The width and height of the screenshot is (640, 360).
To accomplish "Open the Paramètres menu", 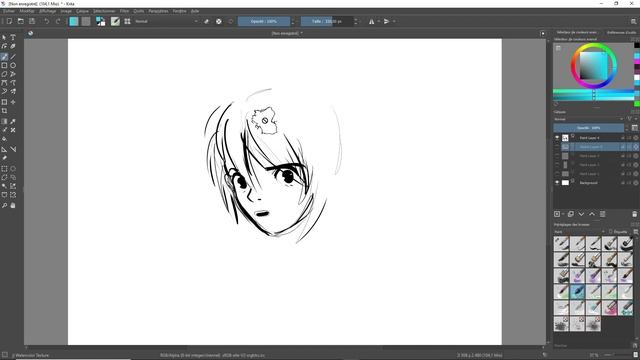I will pos(158,11).
